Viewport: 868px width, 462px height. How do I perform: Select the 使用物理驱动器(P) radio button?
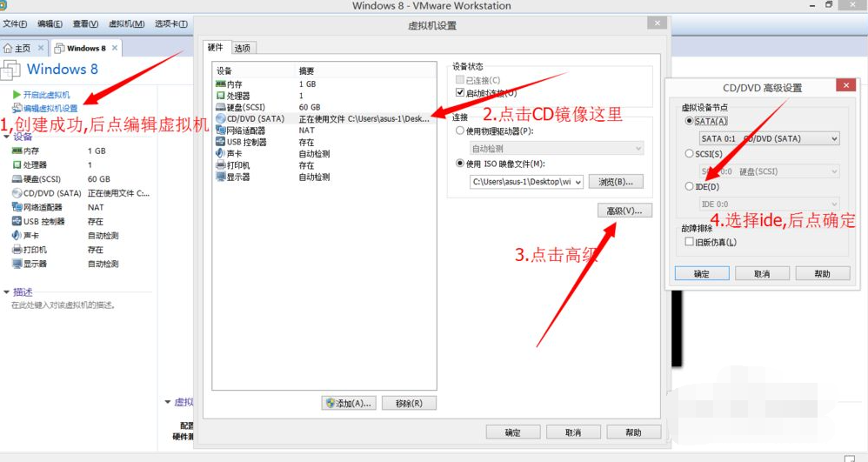[459, 131]
